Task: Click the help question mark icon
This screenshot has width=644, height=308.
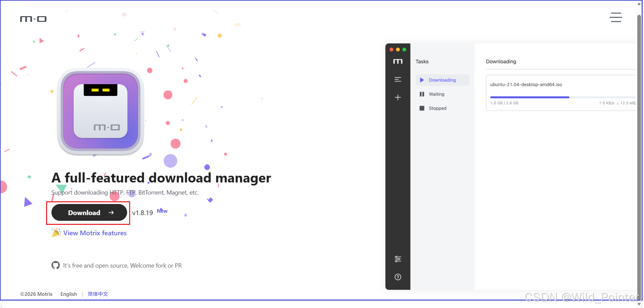Action: (x=398, y=277)
